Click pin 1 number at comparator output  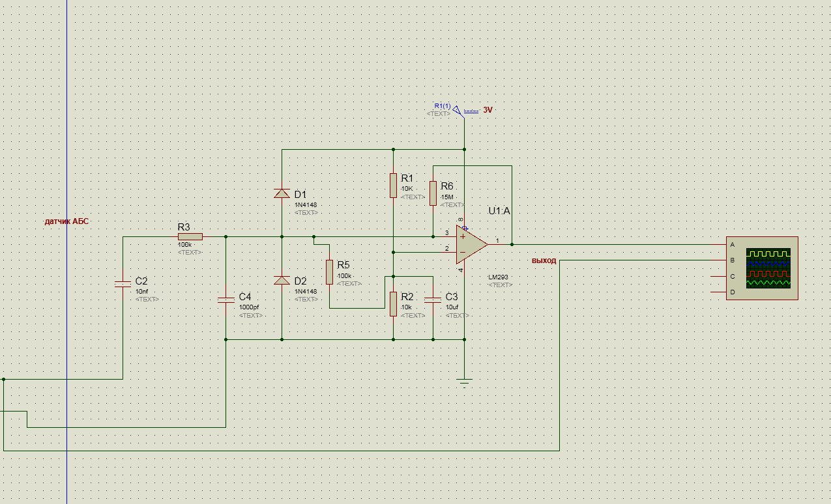(x=497, y=240)
